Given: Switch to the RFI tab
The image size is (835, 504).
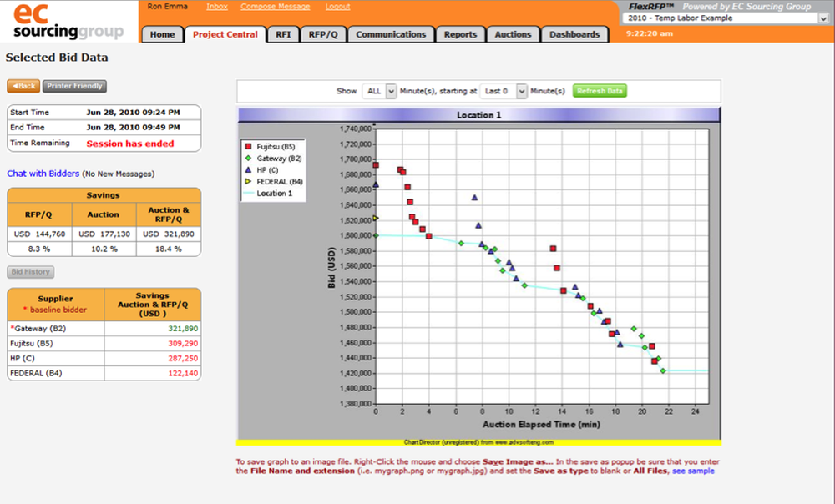Looking at the screenshot, I should click(x=283, y=34).
